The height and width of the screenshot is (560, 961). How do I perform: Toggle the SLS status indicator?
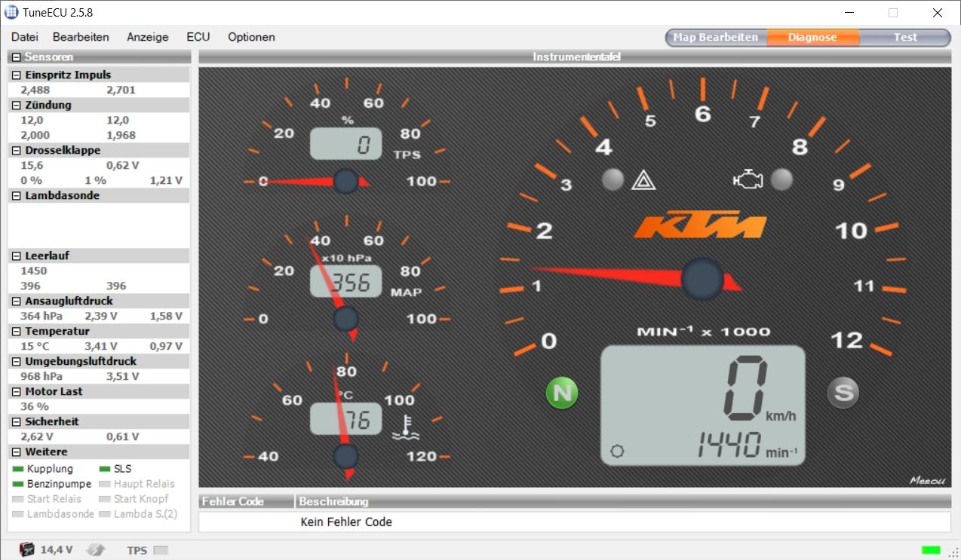point(105,469)
